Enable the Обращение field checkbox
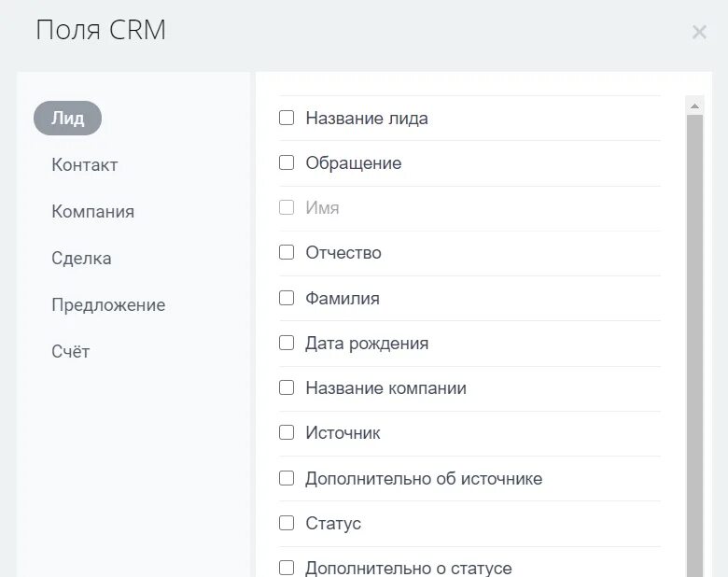 click(287, 162)
